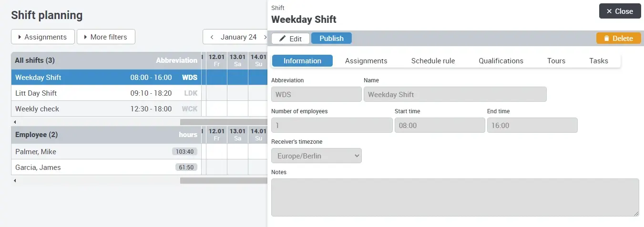Click the previous month chevron arrow
644x227 pixels.
[x=212, y=37]
